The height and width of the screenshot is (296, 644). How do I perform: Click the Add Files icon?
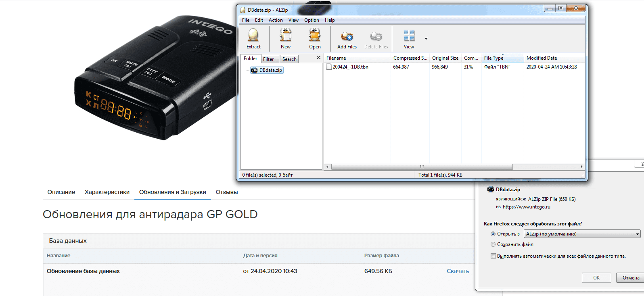(347, 37)
